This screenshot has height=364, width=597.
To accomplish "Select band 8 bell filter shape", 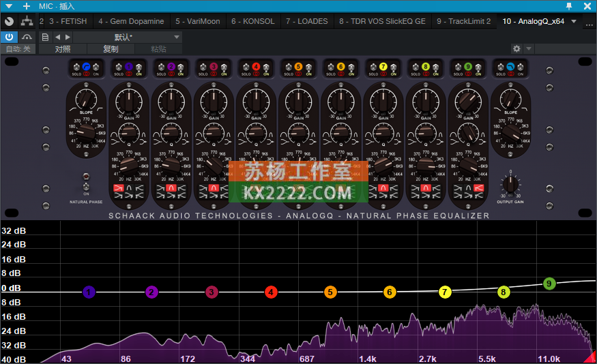I will click(426, 188).
